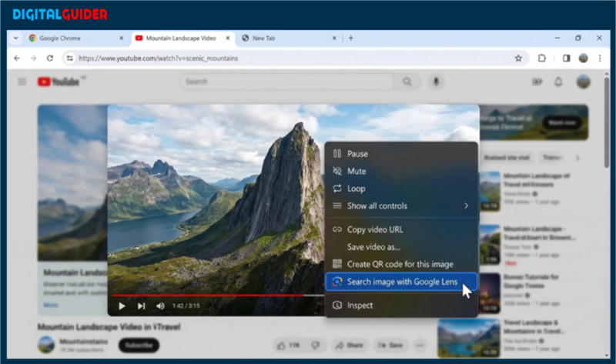This screenshot has width=616, height=364.
Task: Click the page vertical scrollbar
Action: click(607, 122)
